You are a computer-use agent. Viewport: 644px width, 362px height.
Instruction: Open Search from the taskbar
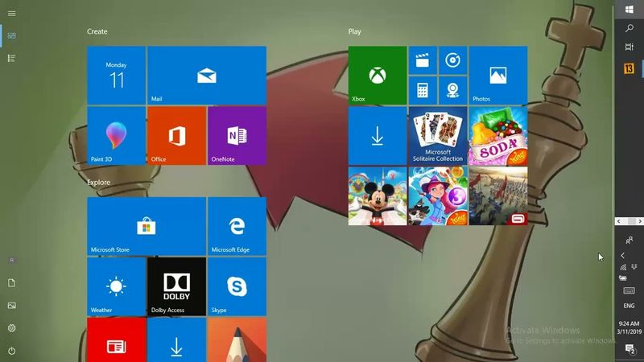[629, 28]
